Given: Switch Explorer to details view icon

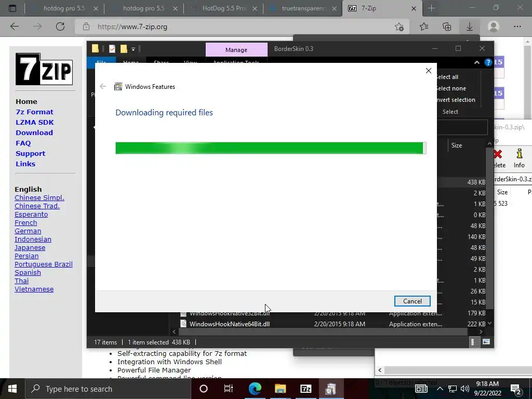Looking at the screenshot, I should pos(472,342).
